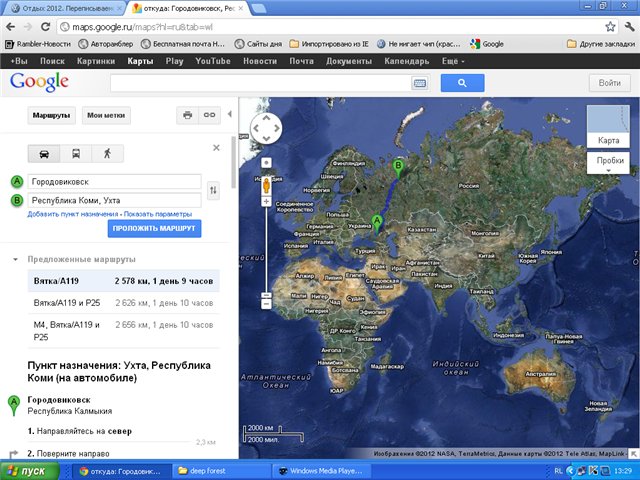This screenshot has width=640, height=480.
Task: Click marker A on the map
Action: click(x=377, y=224)
